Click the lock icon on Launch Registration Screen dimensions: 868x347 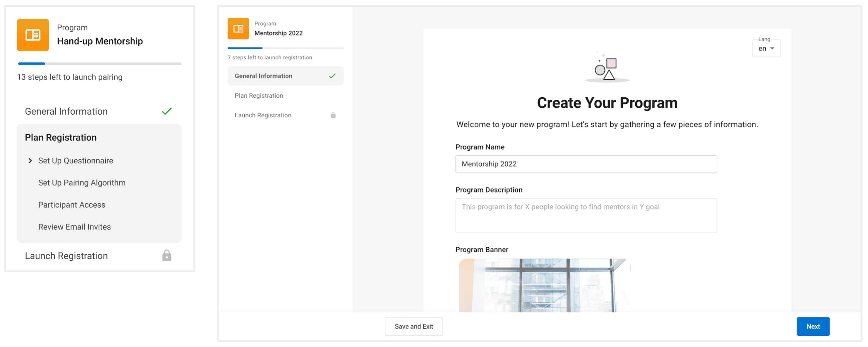point(167,256)
